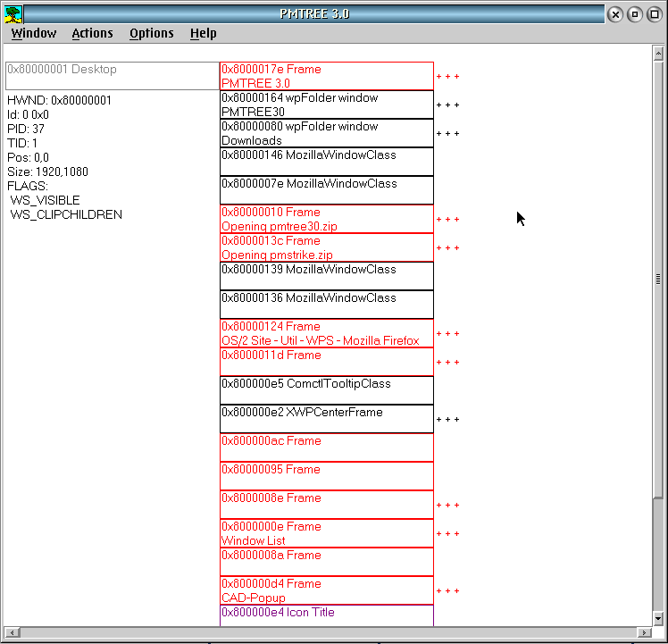Expand the PMTREE 3.0 frame node children
The height and width of the screenshot is (644, 668).
click(x=447, y=76)
